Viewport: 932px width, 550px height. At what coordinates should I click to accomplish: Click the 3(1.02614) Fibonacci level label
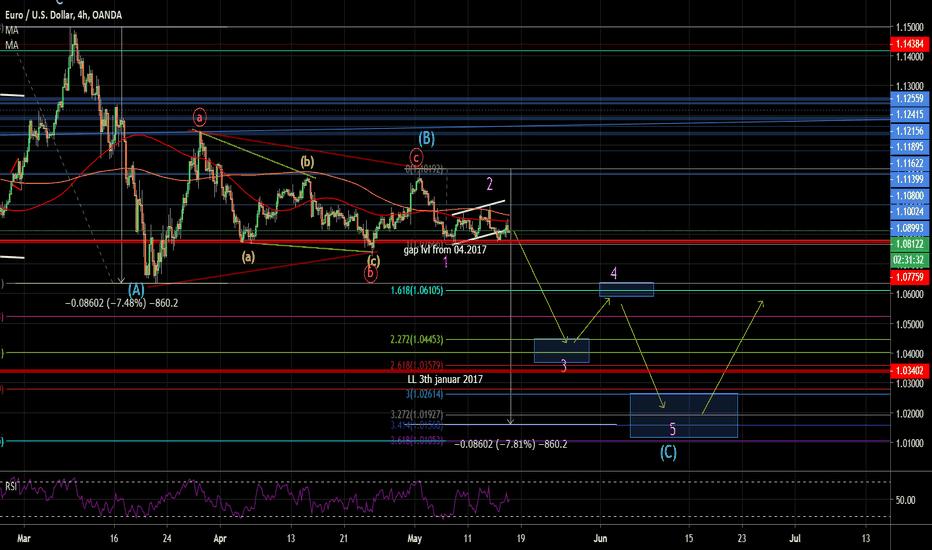[424, 394]
